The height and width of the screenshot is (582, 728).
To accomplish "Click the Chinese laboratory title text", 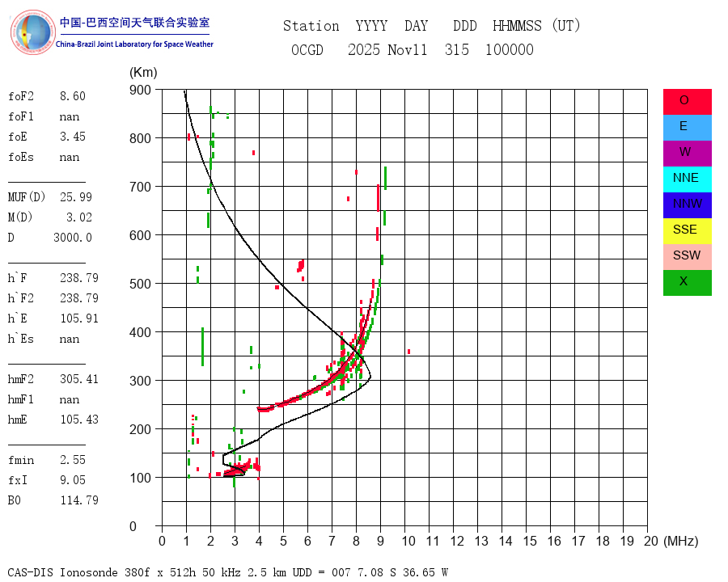I will [134, 23].
